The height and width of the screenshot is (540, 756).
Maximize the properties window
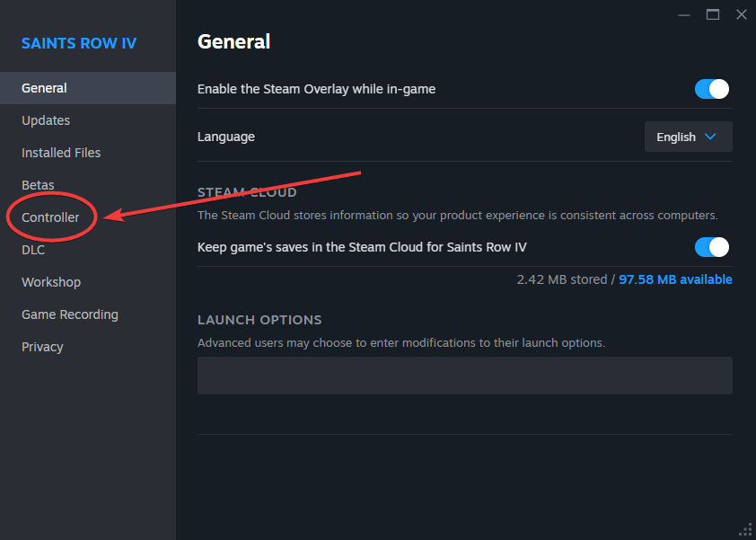coord(713,15)
